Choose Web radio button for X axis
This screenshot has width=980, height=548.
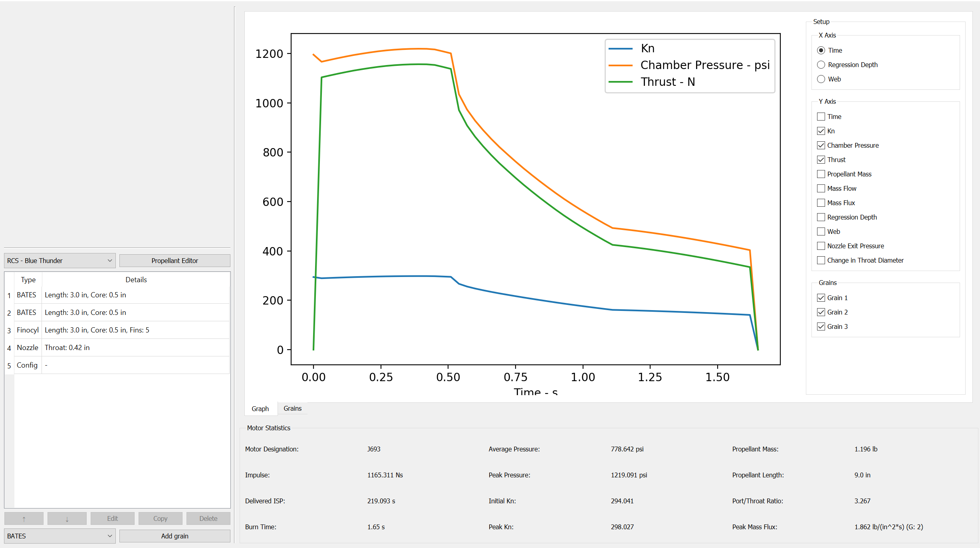pyautogui.click(x=821, y=79)
